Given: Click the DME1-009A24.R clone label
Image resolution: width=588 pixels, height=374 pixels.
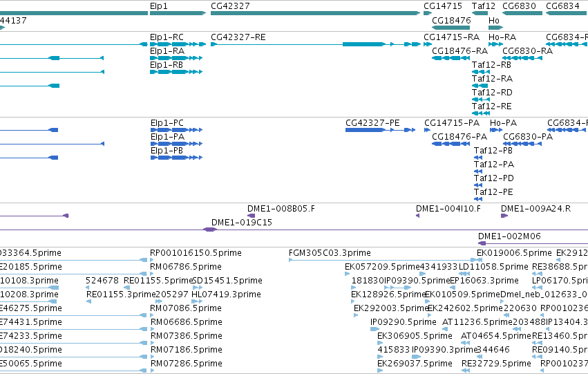Looking at the screenshot, I should tap(536, 209).
